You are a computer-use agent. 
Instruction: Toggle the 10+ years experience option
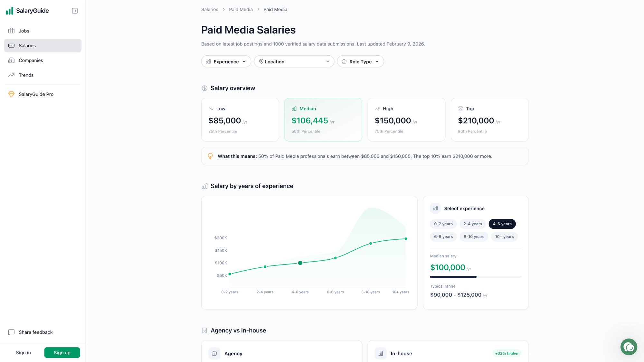pyautogui.click(x=504, y=237)
